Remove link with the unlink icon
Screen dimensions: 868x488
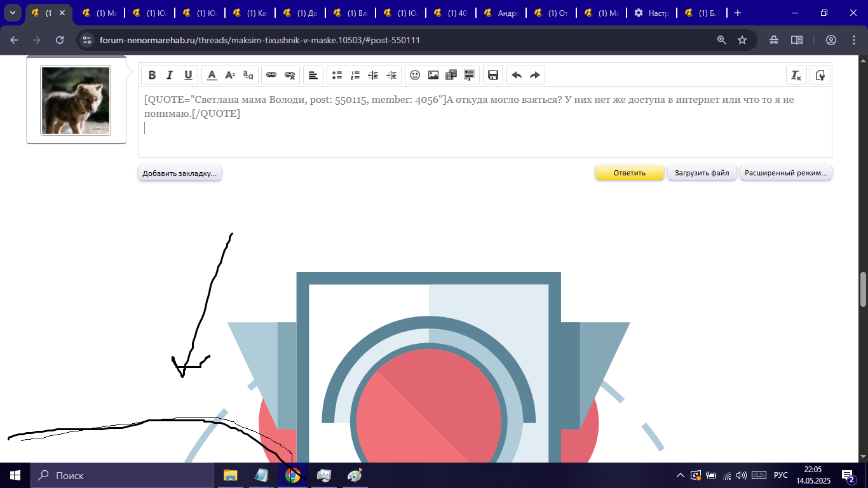coord(290,75)
